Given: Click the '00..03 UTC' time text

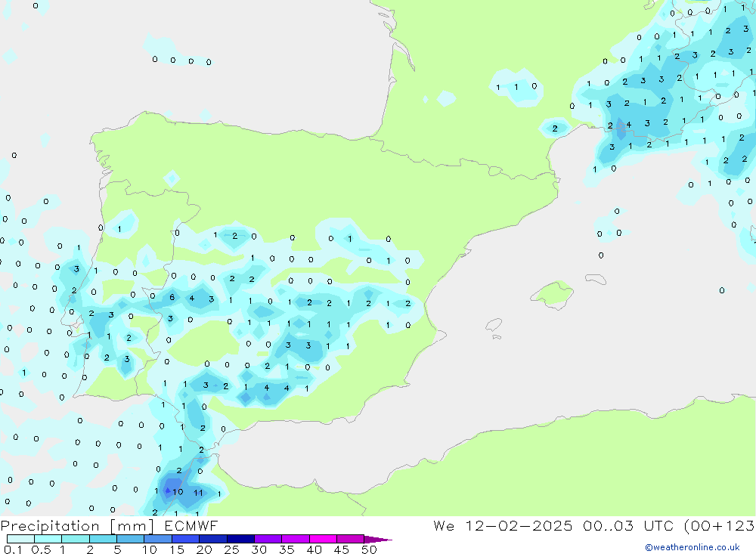Looking at the screenshot, I should [627, 526].
